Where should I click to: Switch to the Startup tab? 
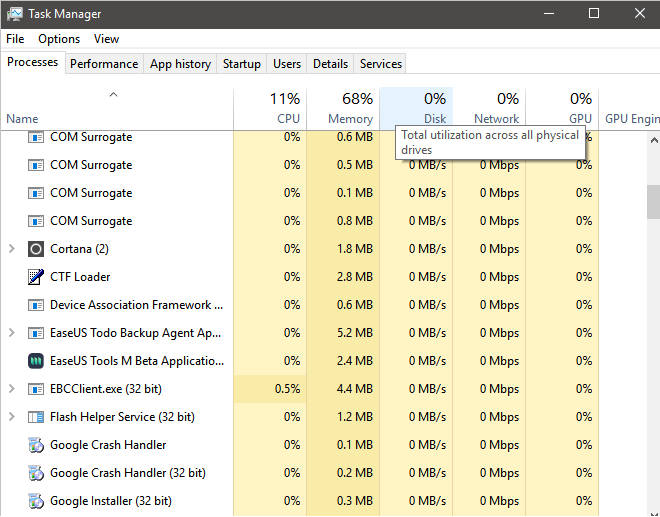[x=242, y=64]
